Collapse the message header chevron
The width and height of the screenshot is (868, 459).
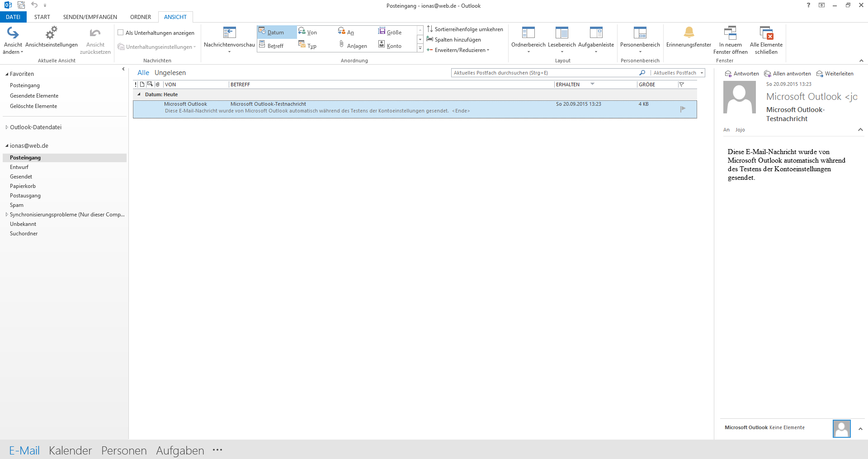click(x=860, y=130)
